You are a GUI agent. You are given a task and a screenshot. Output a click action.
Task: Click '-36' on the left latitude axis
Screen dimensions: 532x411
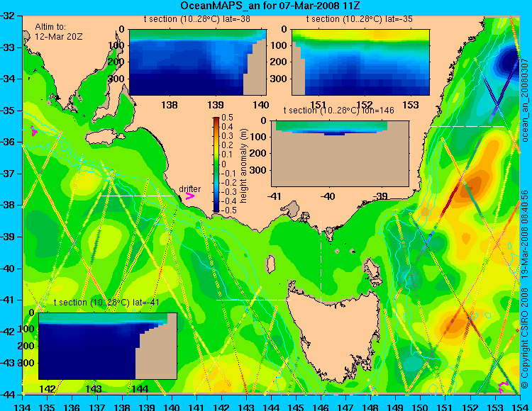[7, 142]
